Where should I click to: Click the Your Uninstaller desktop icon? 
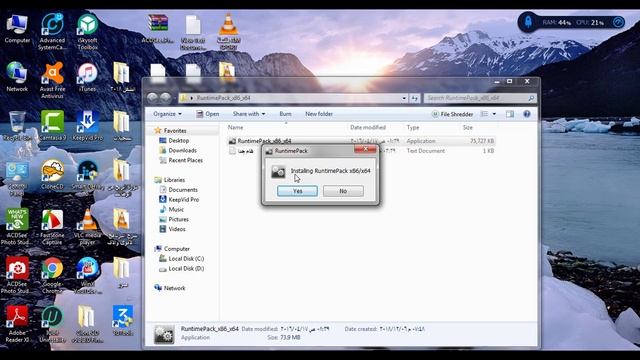click(52, 324)
